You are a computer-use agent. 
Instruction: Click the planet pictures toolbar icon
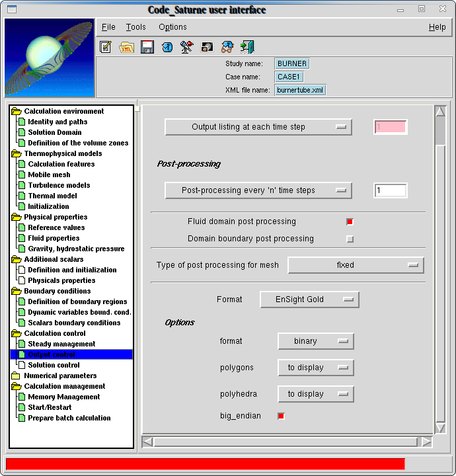click(208, 47)
